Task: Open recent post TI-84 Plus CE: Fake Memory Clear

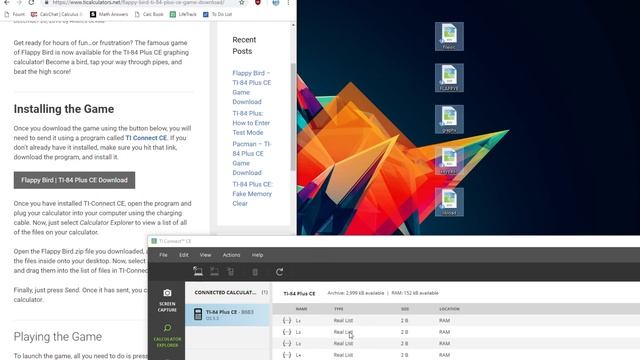Action: click(252, 194)
